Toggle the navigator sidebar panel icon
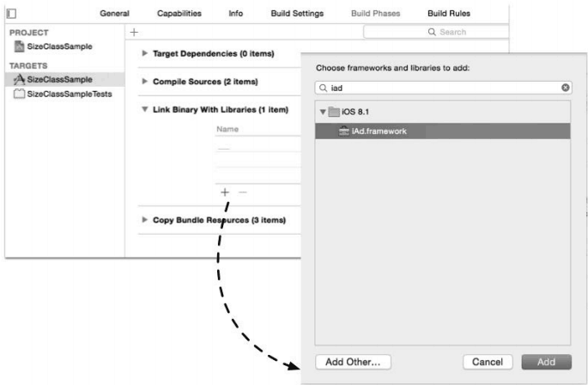 pyautogui.click(x=12, y=14)
